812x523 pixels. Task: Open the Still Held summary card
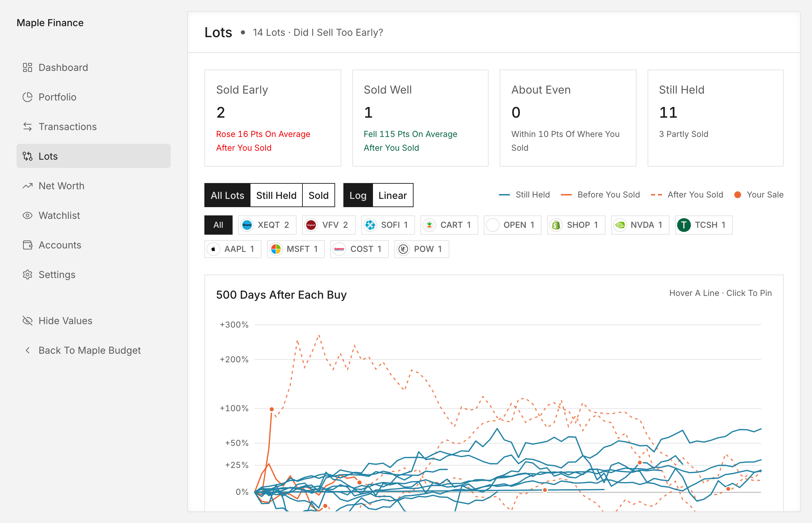tap(716, 118)
